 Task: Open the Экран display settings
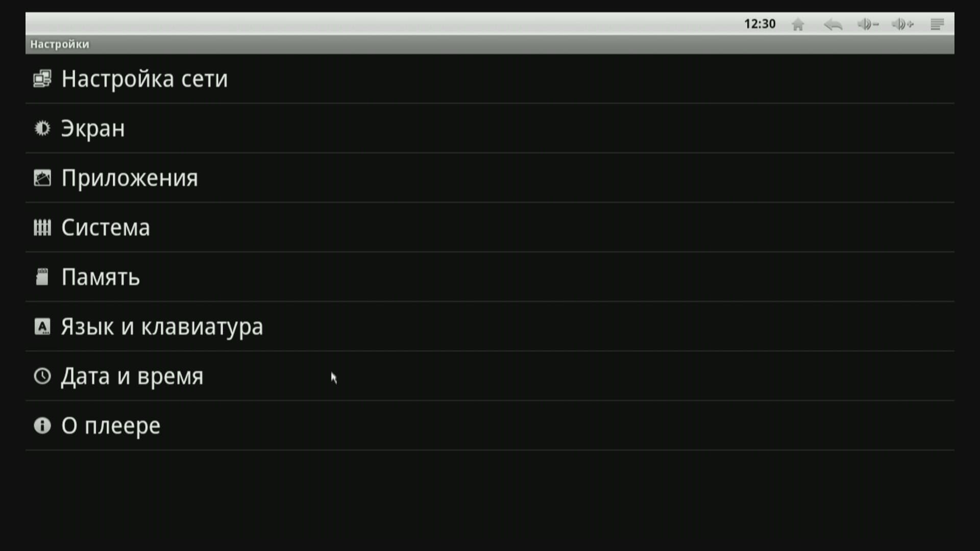coord(93,129)
